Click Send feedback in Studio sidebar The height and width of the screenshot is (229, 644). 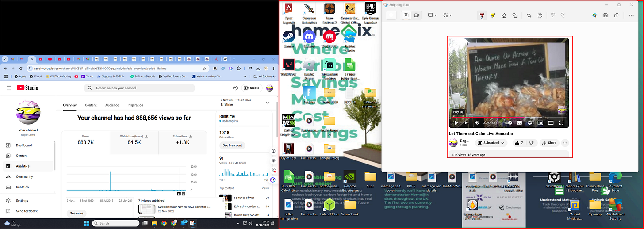coord(27,211)
